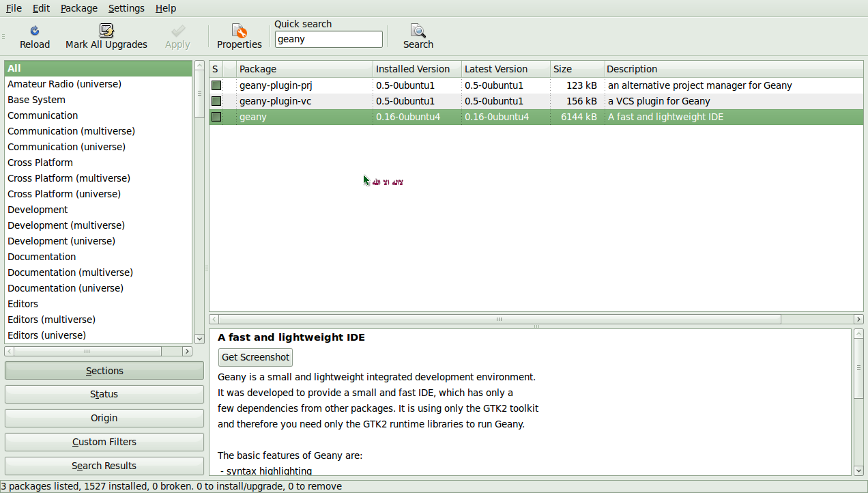Switch to the Origin view

coord(104,418)
